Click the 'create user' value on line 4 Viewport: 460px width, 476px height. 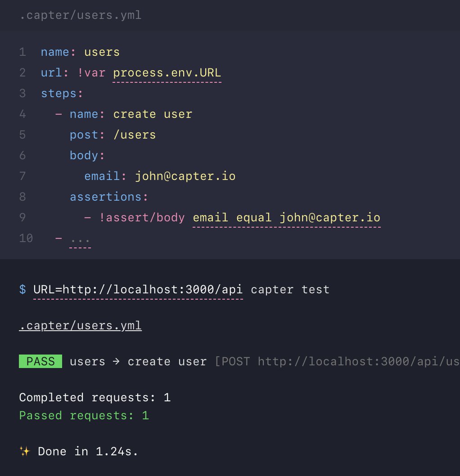(x=153, y=114)
